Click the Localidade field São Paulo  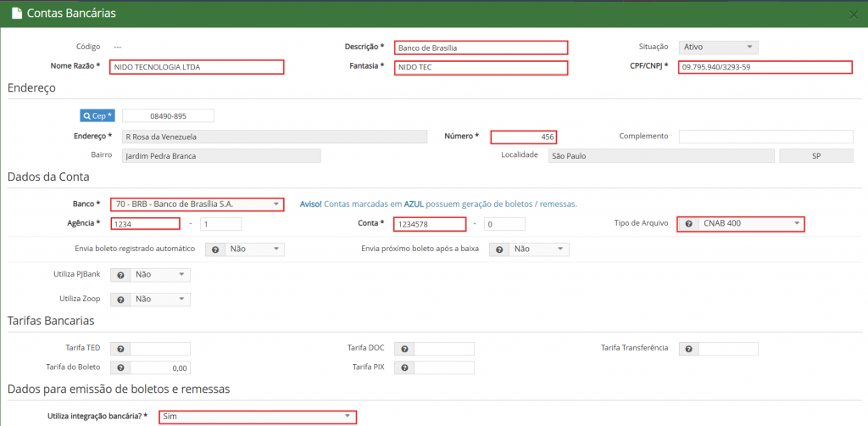click(x=661, y=156)
